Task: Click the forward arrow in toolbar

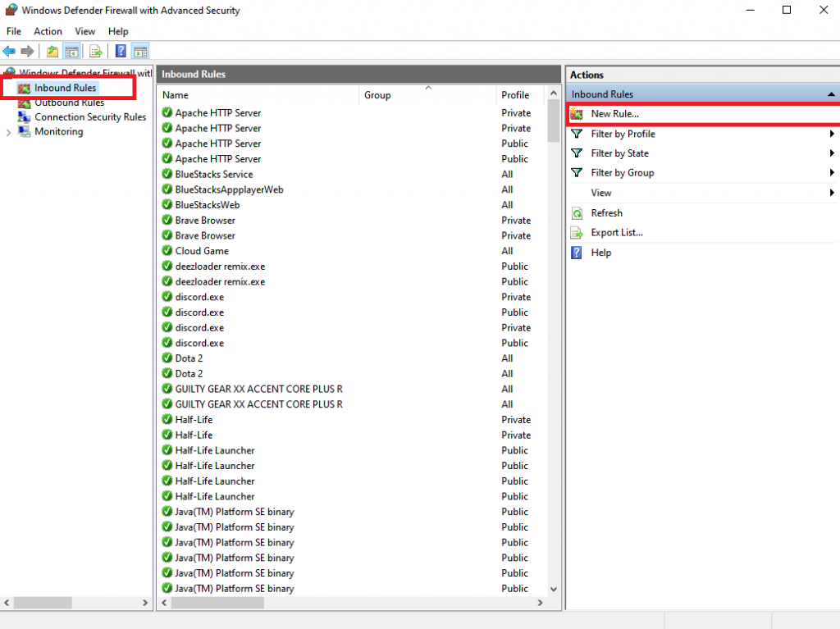Action: tap(27, 52)
